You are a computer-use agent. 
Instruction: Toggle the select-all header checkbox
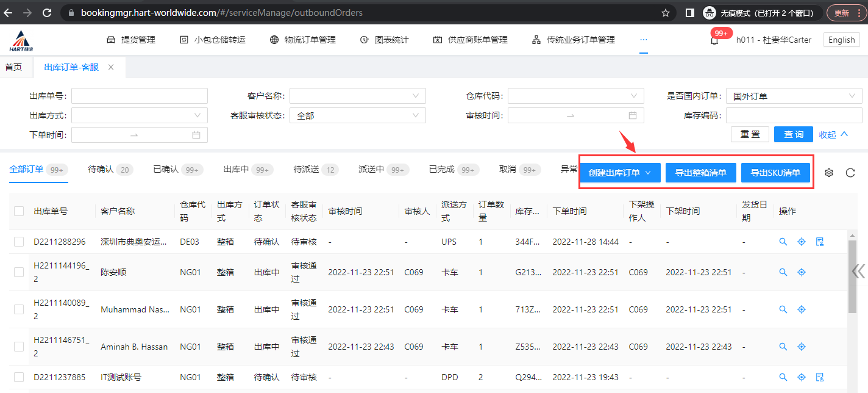19,211
